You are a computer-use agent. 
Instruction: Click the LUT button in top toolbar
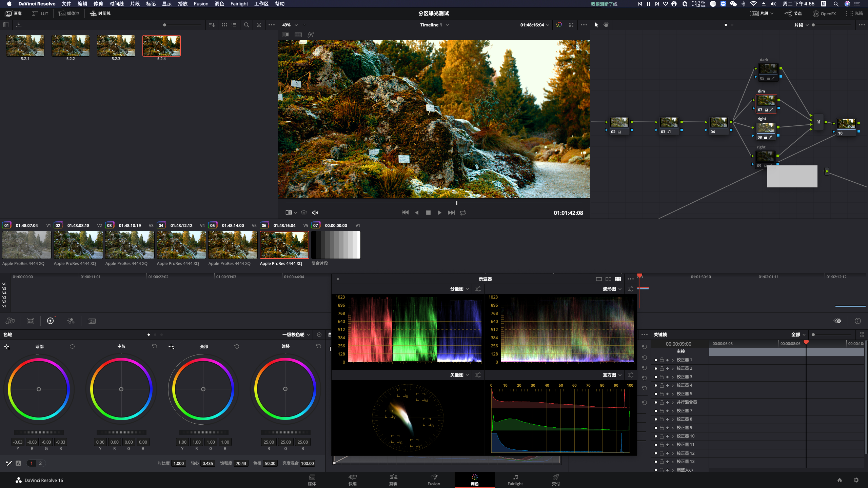click(x=40, y=14)
